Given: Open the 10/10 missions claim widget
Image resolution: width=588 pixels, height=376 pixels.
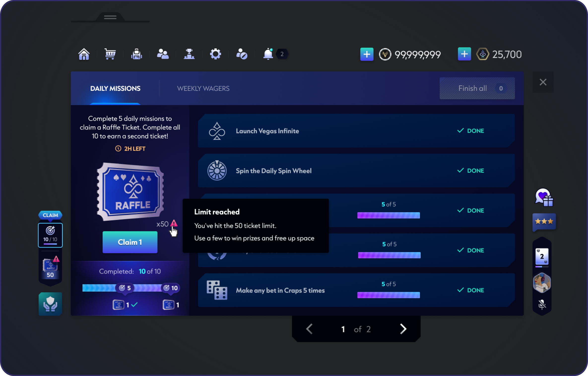Looking at the screenshot, I should pos(50,235).
